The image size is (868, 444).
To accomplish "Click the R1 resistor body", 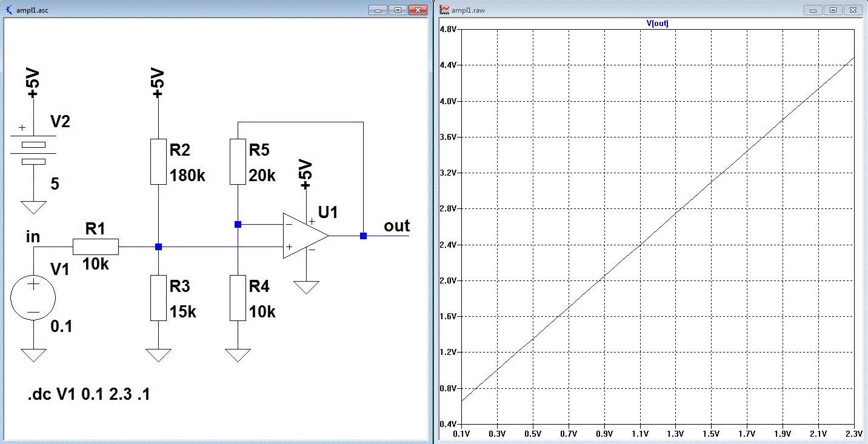I will [x=96, y=247].
